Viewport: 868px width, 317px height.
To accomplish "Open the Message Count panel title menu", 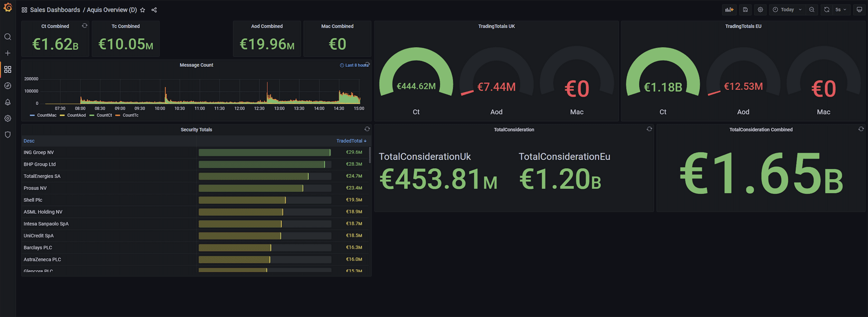I will (196, 65).
